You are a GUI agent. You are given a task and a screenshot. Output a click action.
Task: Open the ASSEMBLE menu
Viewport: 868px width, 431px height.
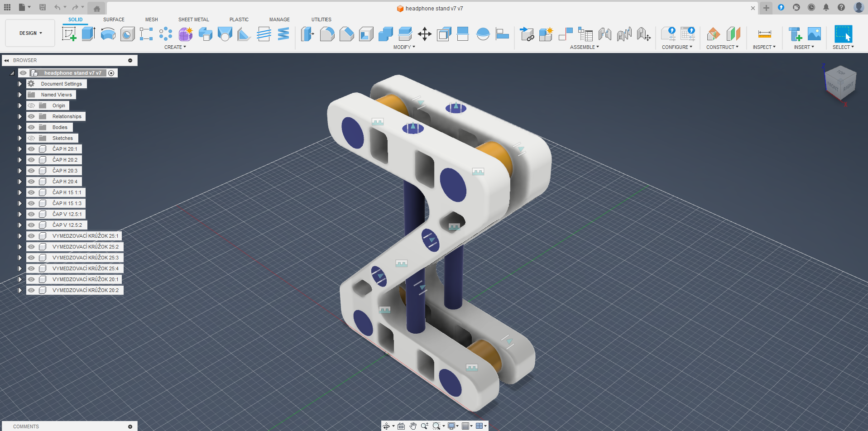[x=584, y=47]
